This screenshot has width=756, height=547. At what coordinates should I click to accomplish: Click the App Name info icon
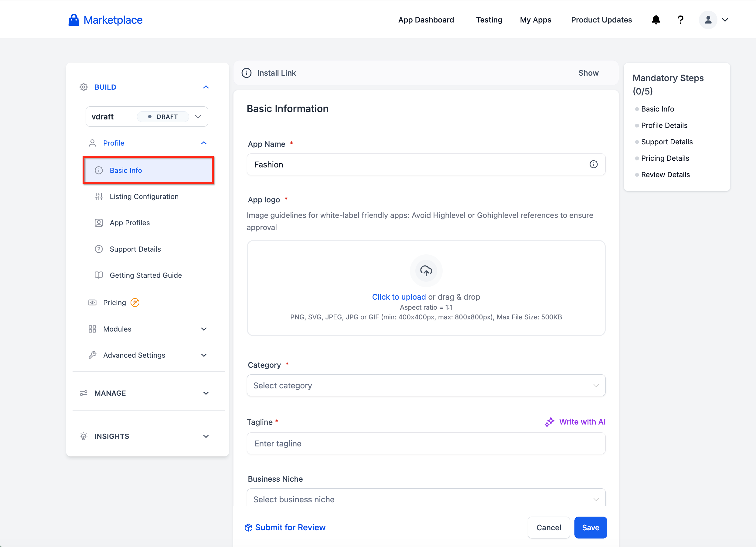(593, 164)
